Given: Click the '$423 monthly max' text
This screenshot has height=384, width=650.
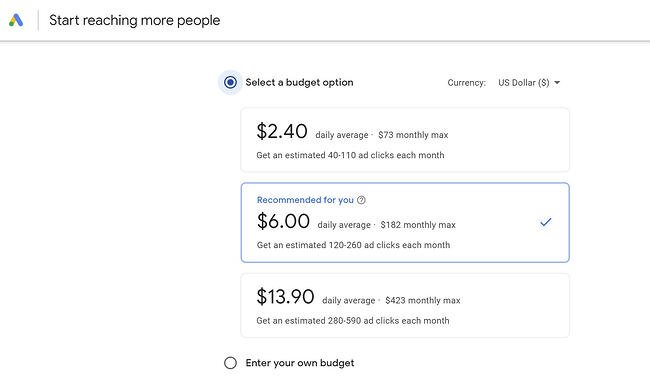Looking at the screenshot, I should point(422,300).
